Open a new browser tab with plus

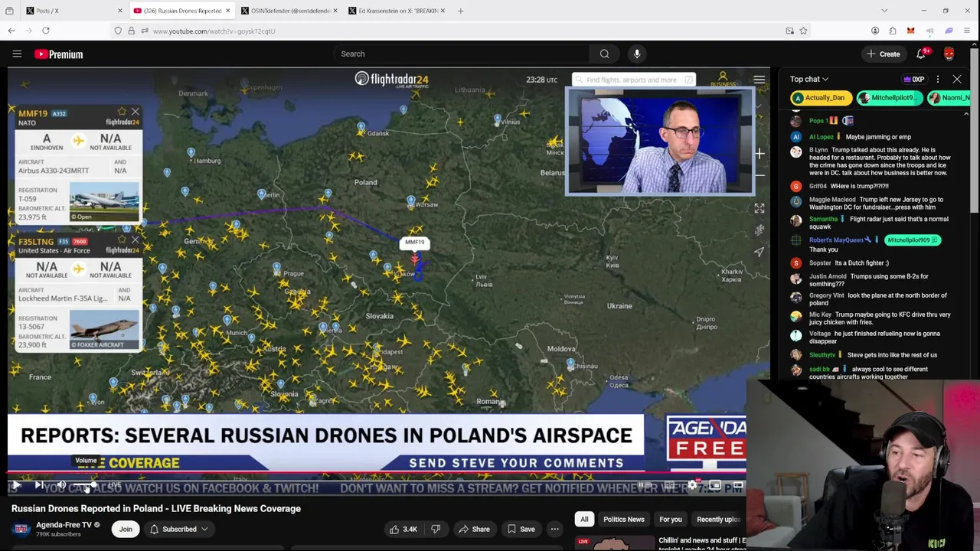(x=460, y=11)
